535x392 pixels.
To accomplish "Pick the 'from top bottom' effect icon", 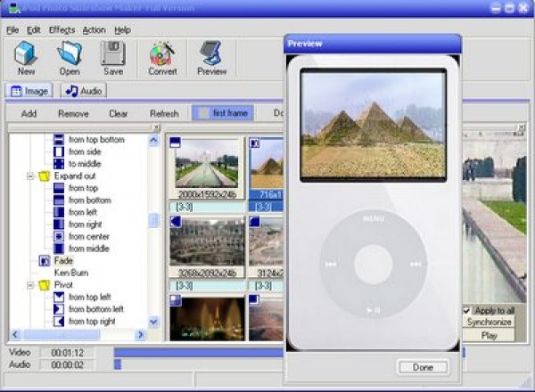I will pyautogui.click(x=59, y=139).
